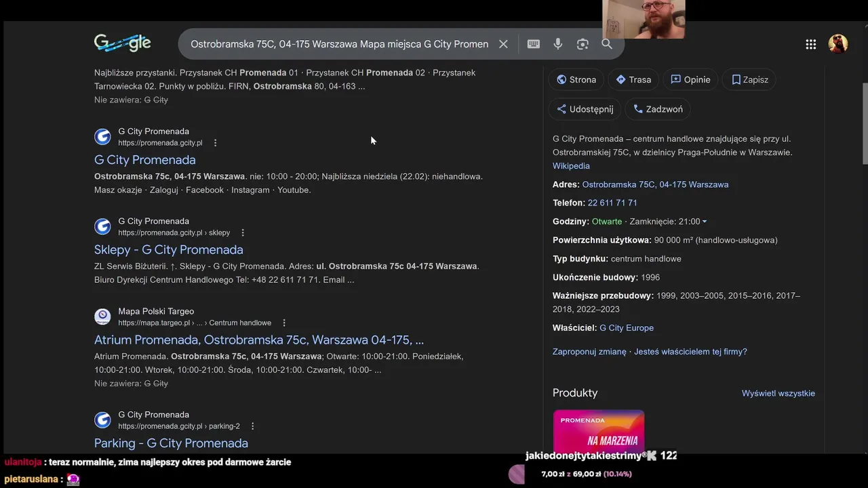
Task: Click favicon of first G City Promenada result
Action: [102, 137]
